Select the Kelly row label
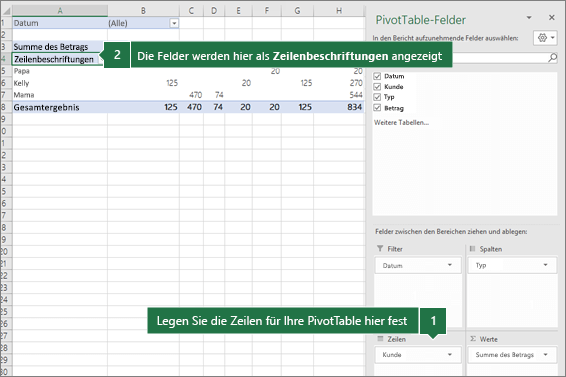The height and width of the screenshot is (377, 566). [60, 83]
